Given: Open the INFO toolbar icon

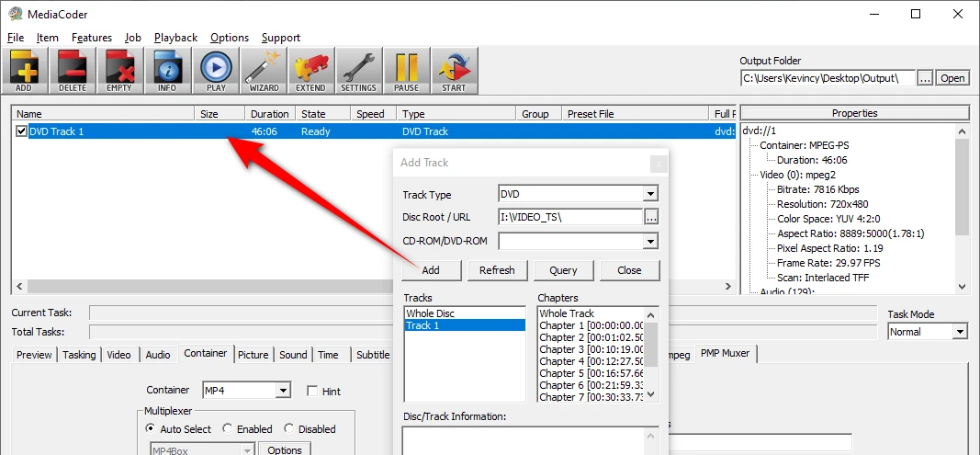Looking at the screenshot, I should [167, 71].
